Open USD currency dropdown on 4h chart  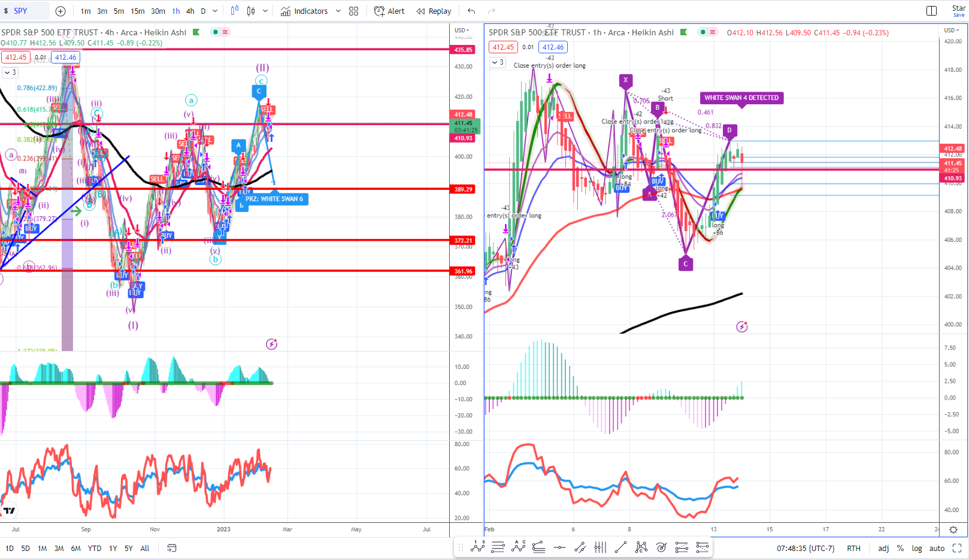(462, 30)
